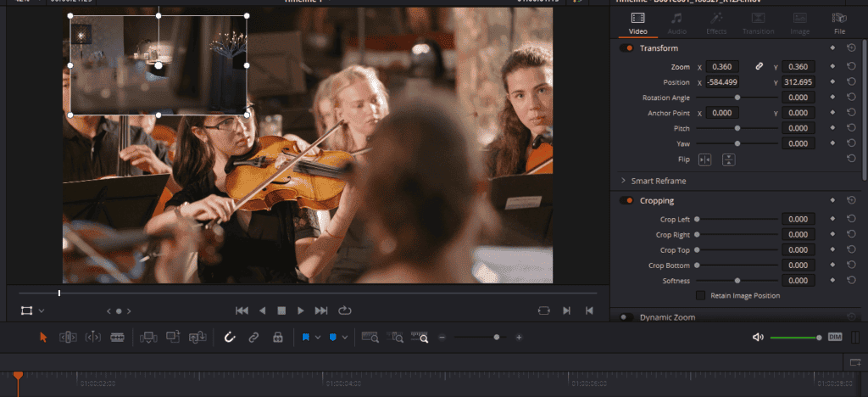868x397 pixels.
Task: Click the Zoom X value field
Action: [x=722, y=66]
